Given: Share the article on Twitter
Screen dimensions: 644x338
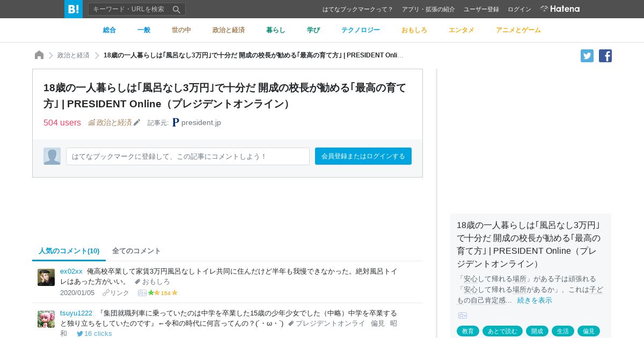Looking at the screenshot, I should [x=587, y=56].
